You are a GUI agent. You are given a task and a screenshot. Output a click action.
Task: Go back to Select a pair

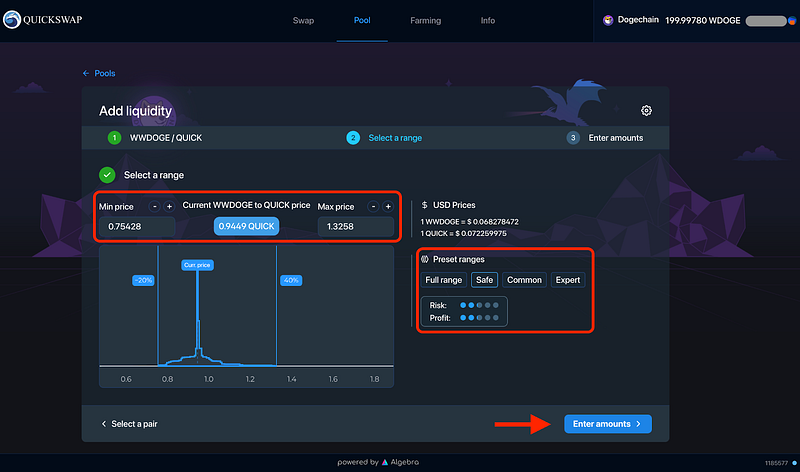[130, 424]
